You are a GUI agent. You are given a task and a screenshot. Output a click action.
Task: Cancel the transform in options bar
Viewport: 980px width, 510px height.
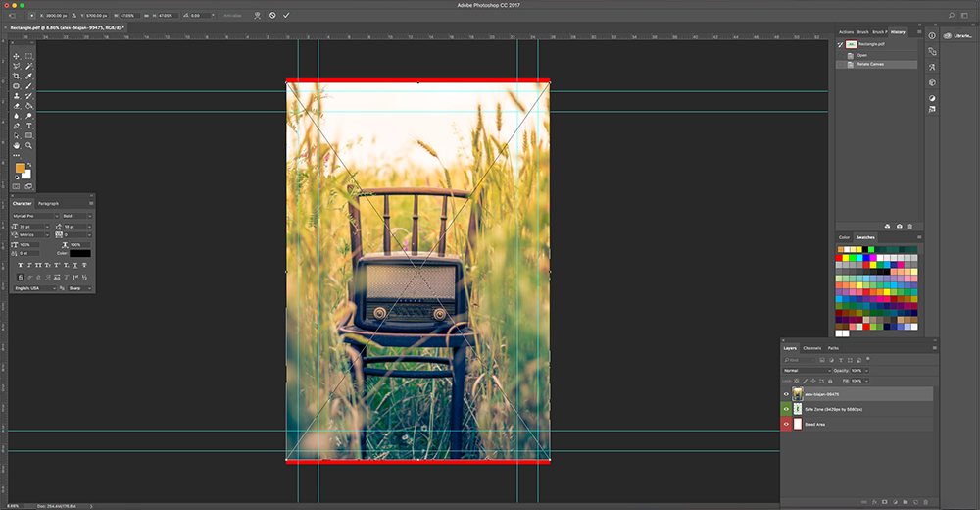pos(272,16)
